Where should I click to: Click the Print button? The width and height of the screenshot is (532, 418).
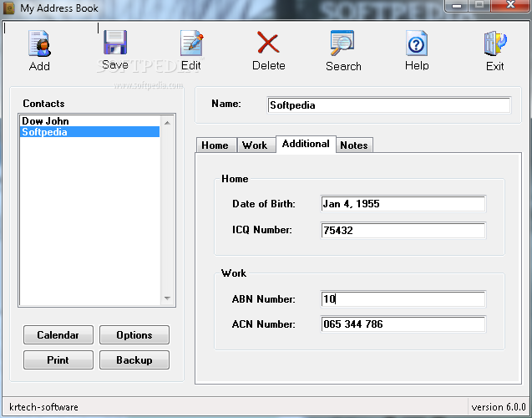point(58,360)
